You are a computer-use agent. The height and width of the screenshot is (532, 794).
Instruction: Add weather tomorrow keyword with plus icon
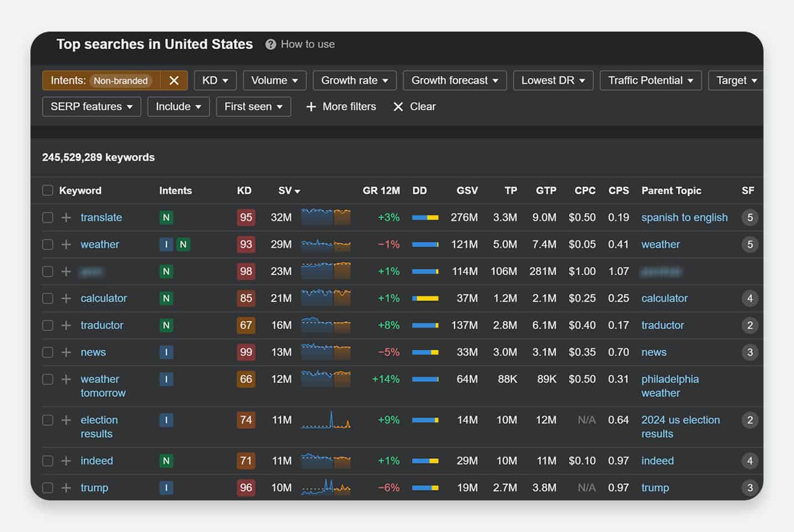pyautogui.click(x=66, y=379)
